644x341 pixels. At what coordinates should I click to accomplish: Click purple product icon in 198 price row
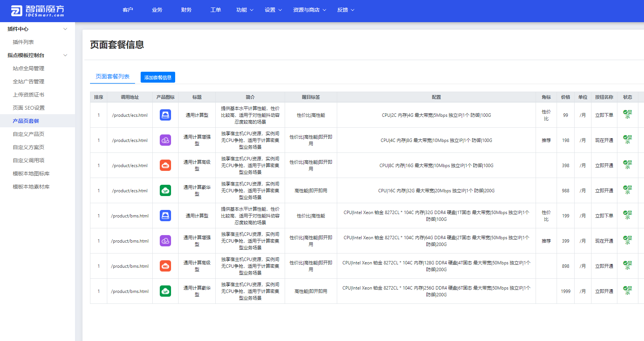[165, 140]
